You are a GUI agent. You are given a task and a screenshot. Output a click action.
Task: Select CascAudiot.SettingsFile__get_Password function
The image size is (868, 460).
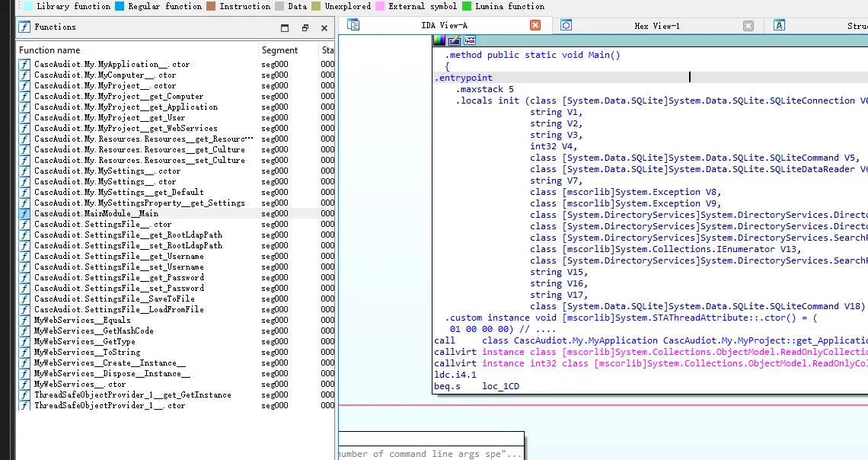point(119,277)
